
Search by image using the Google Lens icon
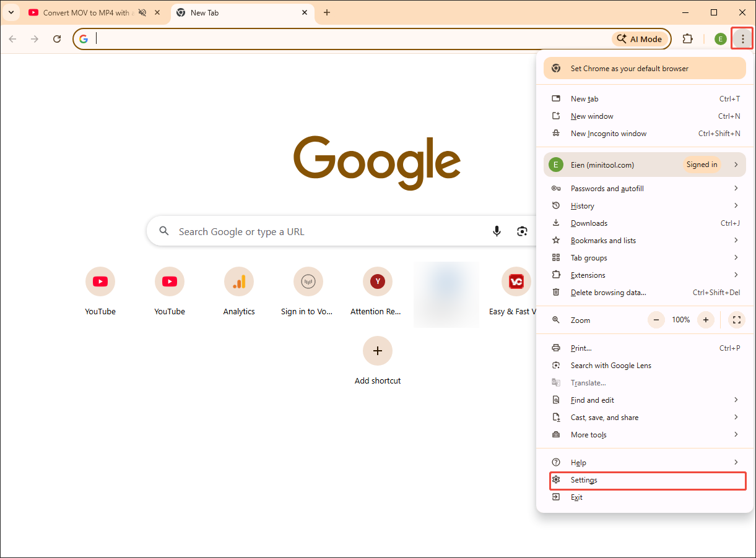(x=522, y=231)
